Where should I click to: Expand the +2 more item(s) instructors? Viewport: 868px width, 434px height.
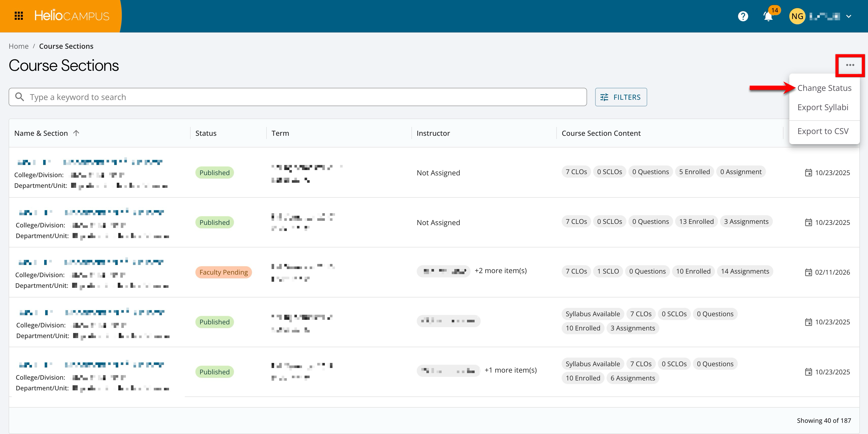[x=500, y=271]
